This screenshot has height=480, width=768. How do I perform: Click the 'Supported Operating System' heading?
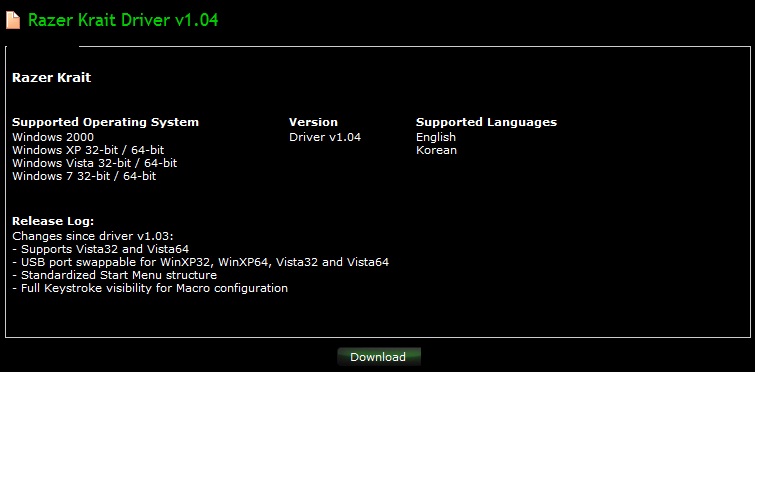pyautogui.click(x=105, y=122)
